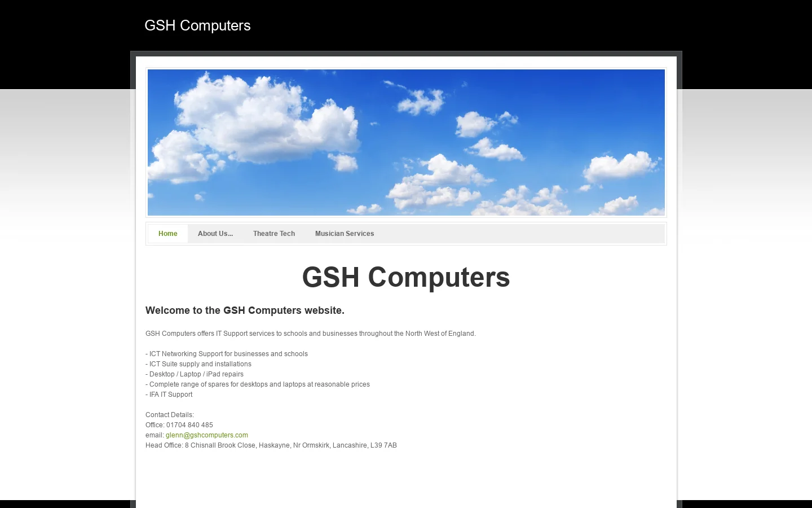This screenshot has height=508, width=812.
Task: Click the 'ICT Suite supply and installations' line
Action: [x=198, y=364]
